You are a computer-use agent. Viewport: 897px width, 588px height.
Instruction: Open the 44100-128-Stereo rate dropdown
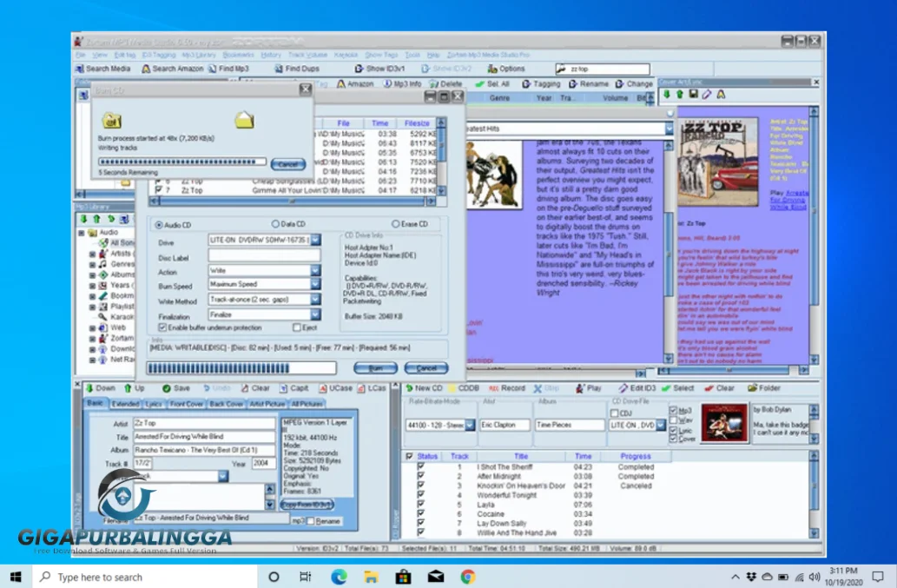[470, 425]
